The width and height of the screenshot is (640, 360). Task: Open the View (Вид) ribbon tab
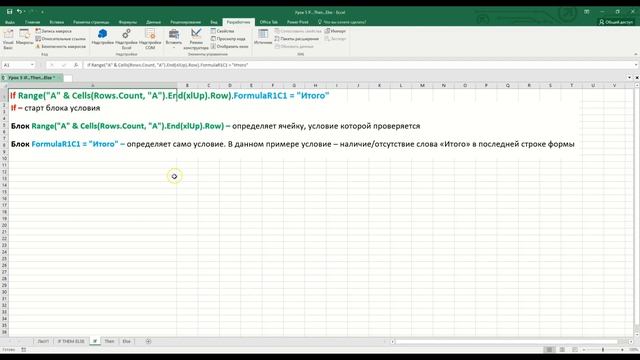click(x=214, y=22)
